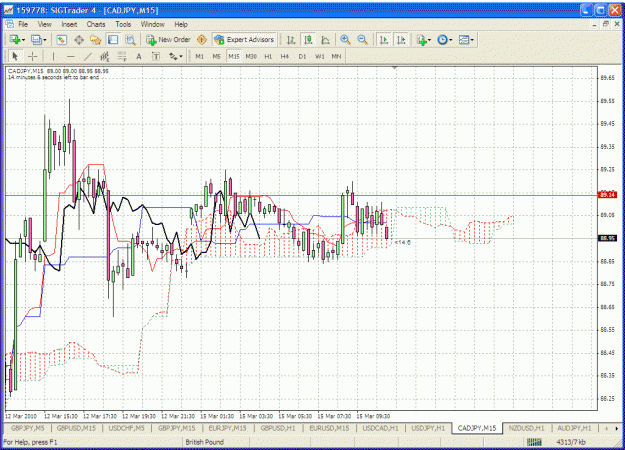Select the Horizontal Line drawing tool
Screen dimensions: 625x450
(x=71, y=57)
